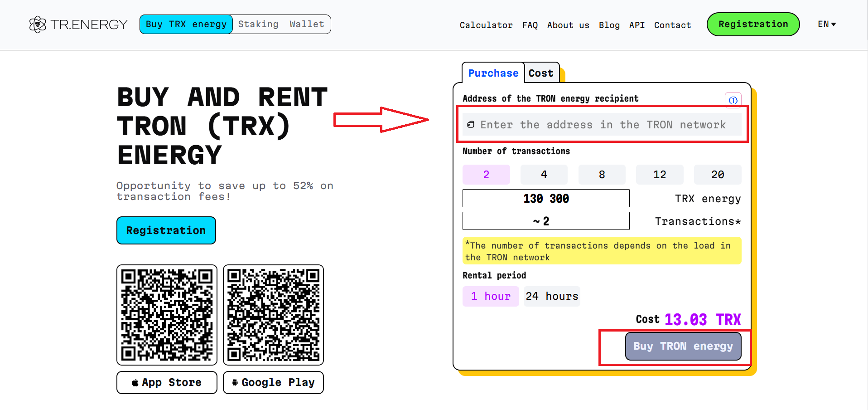Viewport: 868px width, 410px height.
Task: Select the Purchase tab
Action: point(493,73)
